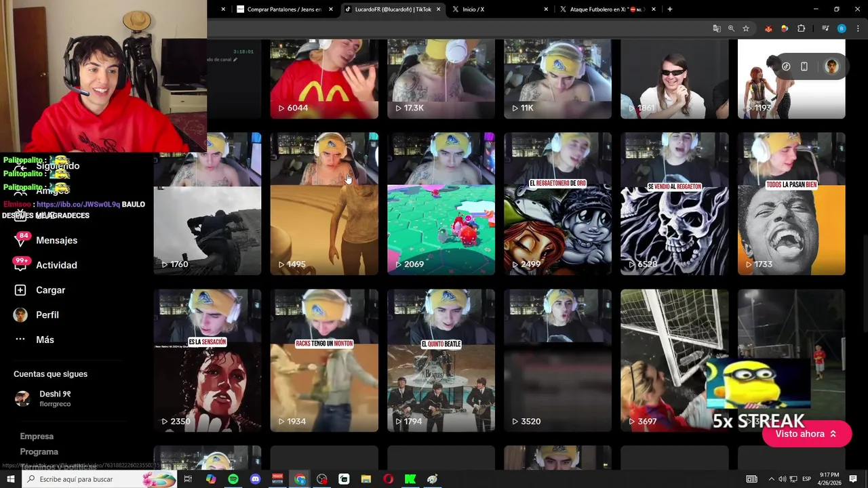
Task: Open the Chrome extensions puzzle icon
Action: pos(801,28)
